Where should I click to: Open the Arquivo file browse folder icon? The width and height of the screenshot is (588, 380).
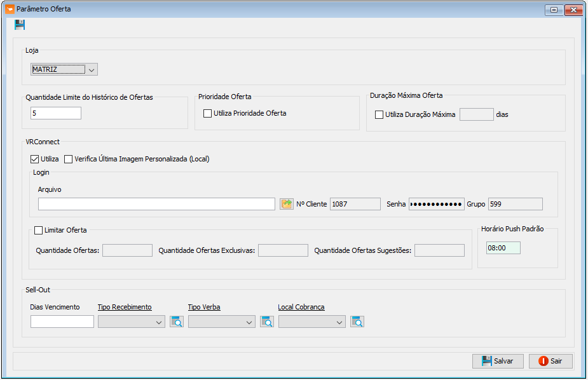(x=287, y=204)
